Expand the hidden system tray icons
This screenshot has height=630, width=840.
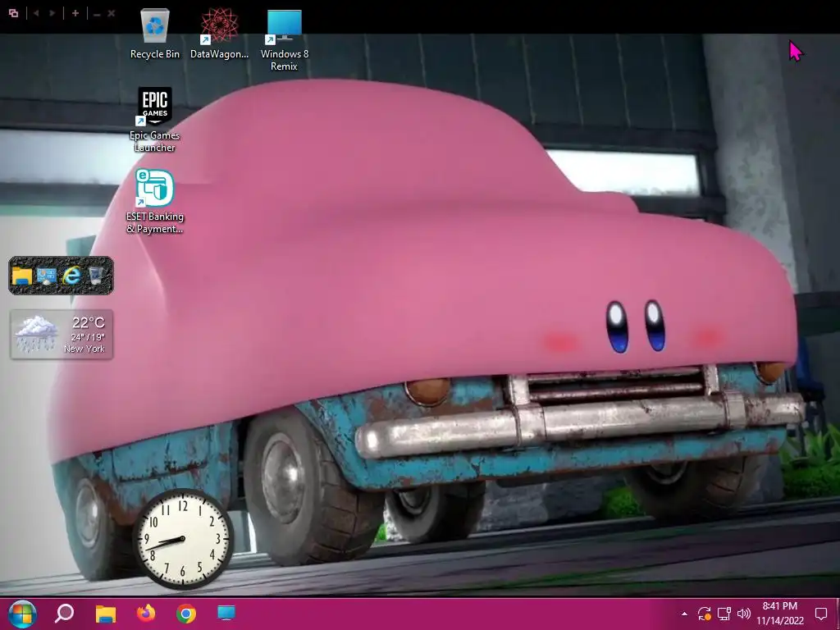pyautogui.click(x=684, y=614)
